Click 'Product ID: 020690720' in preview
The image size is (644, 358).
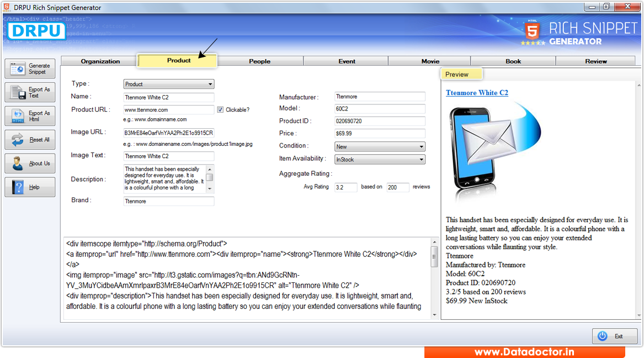[481, 283]
